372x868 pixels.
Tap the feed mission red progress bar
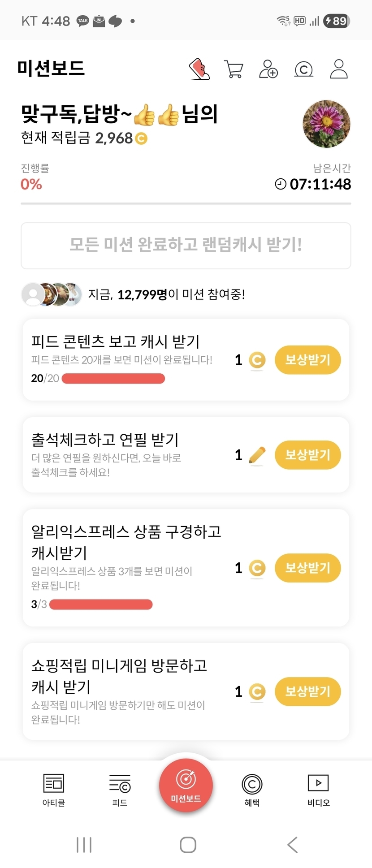tap(113, 379)
